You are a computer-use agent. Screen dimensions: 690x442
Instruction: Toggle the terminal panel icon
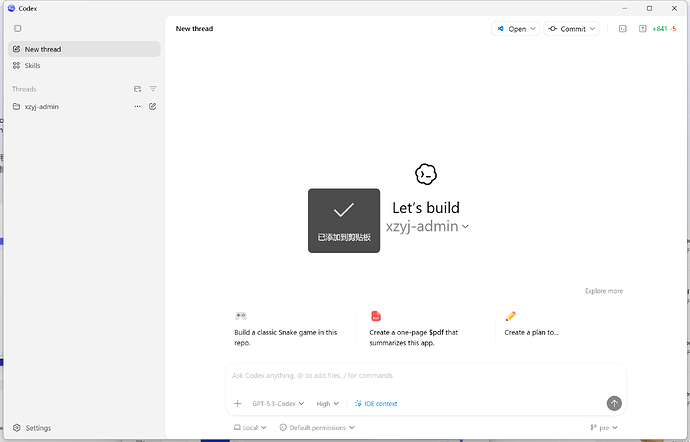coord(623,29)
